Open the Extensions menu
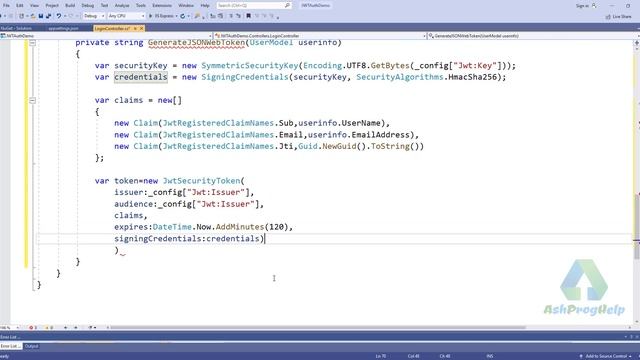Image resolution: width=640 pixels, height=360 pixels. pos(162,5)
